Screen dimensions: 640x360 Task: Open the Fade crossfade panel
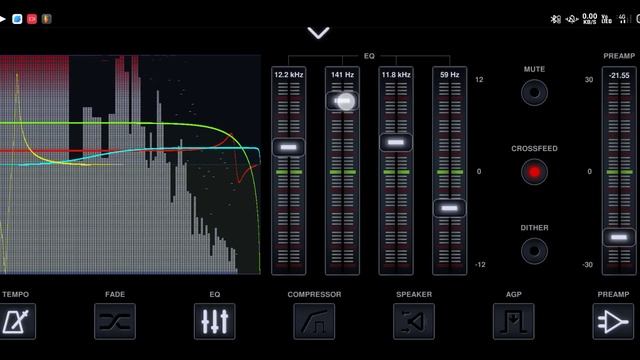[115, 321]
